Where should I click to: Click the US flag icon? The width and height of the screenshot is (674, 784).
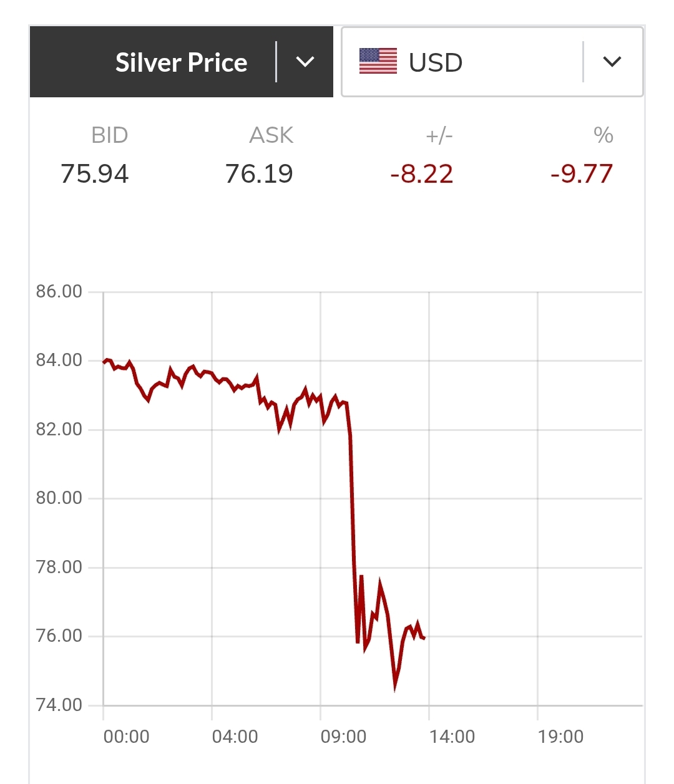click(x=378, y=62)
